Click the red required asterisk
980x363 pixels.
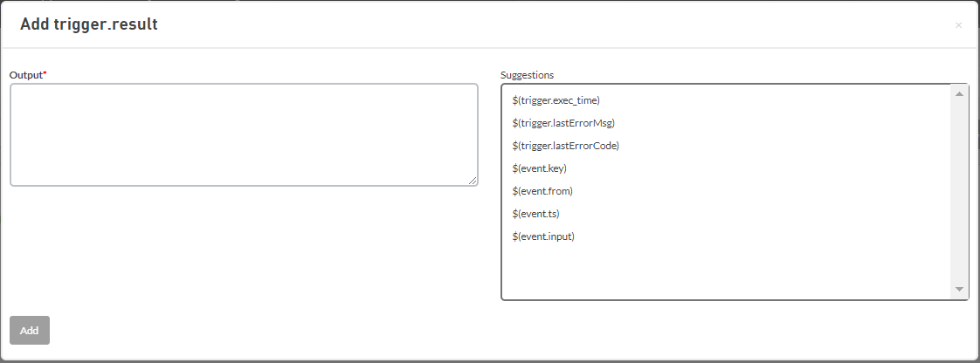pyautogui.click(x=45, y=73)
